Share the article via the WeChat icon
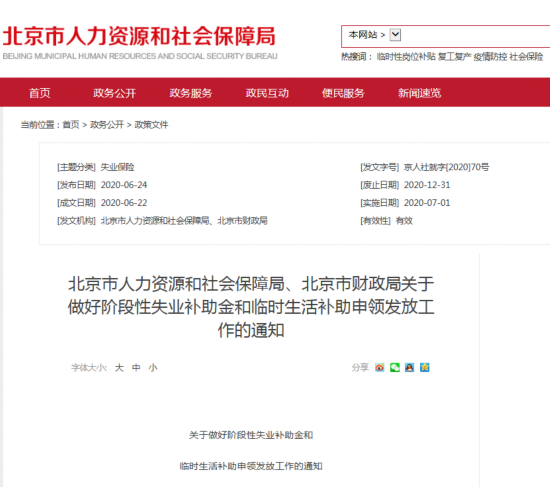 click(395, 367)
